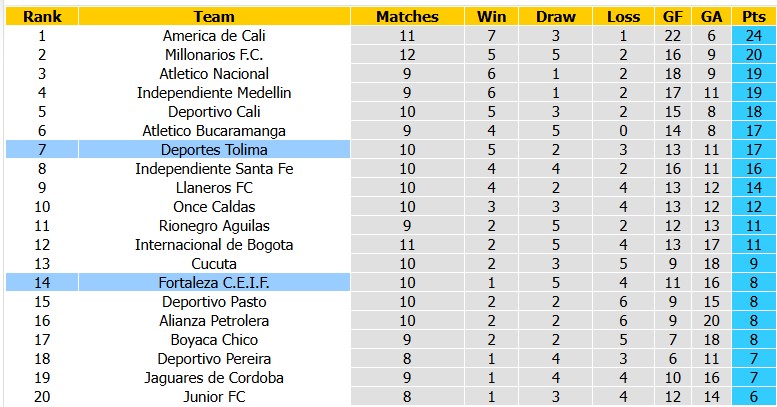Open the Millonarios F.C. team entry

(214, 55)
